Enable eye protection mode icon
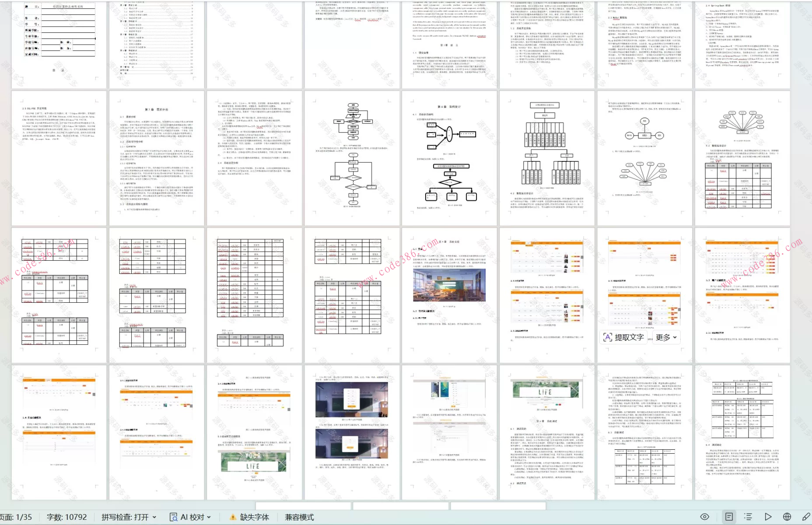Image resolution: width=812 pixels, height=525 pixels. coord(704,517)
